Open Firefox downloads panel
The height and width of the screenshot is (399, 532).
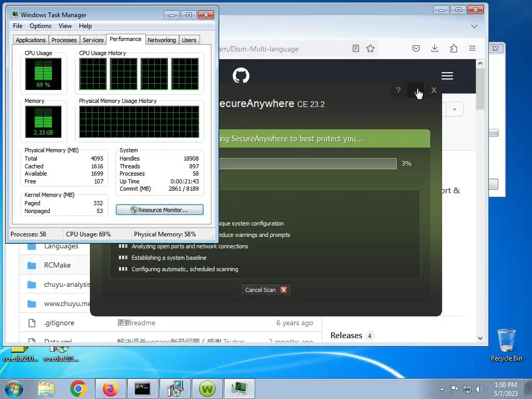pyautogui.click(x=435, y=48)
